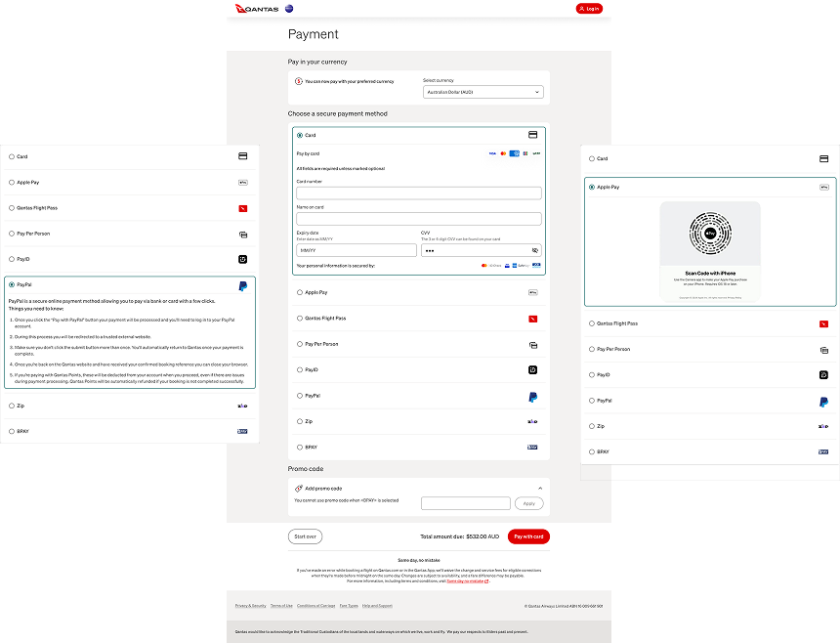Viewport: 840px width, 643px height.
Task: Click the Name on card field
Action: pos(419,219)
